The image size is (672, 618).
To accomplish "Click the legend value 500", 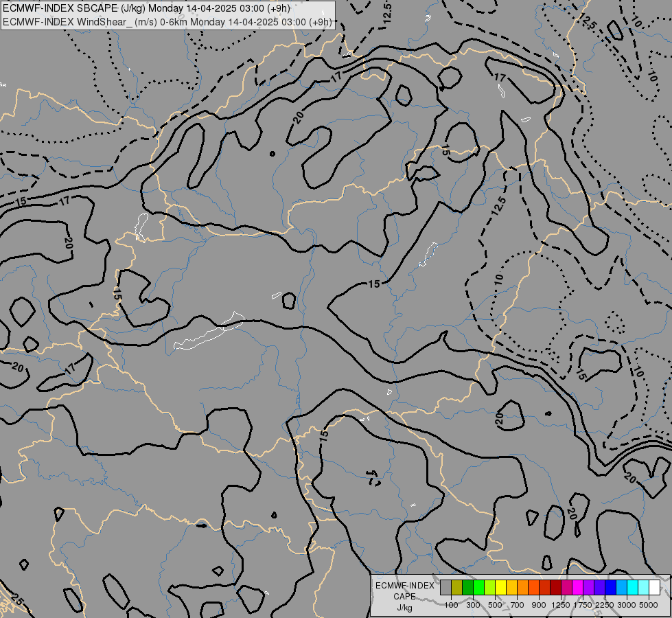I will [495, 605].
